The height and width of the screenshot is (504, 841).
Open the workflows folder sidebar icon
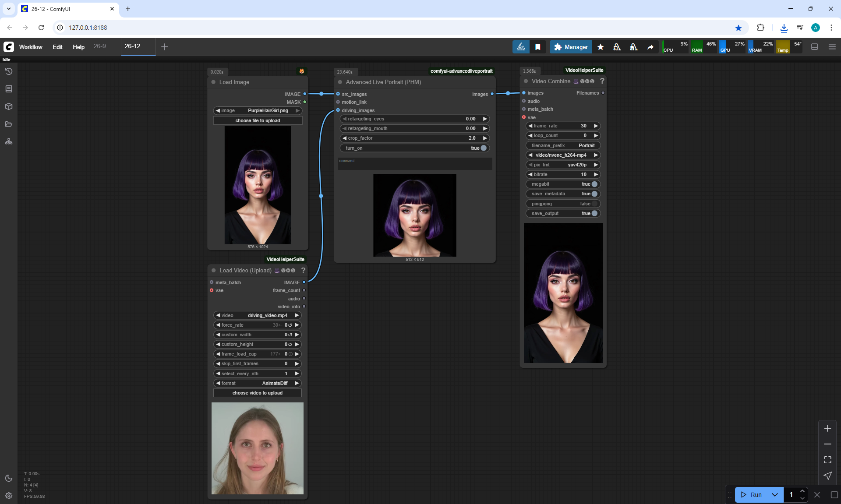pyautogui.click(x=9, y=124)
